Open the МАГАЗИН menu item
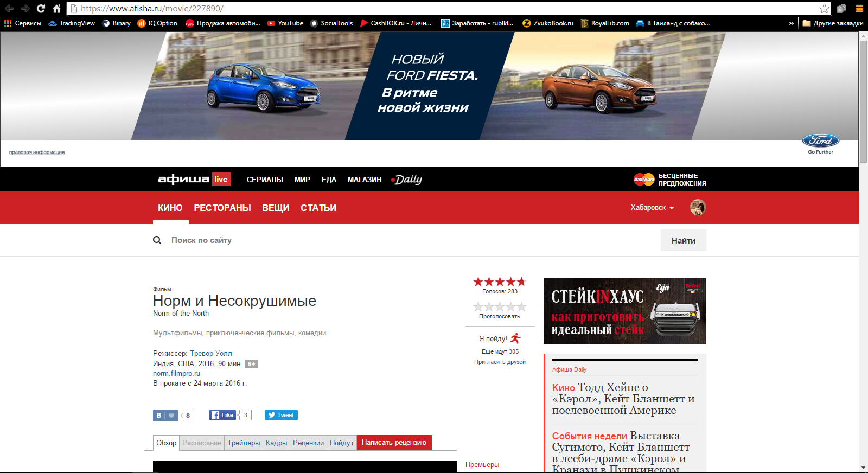 coord(365,180)
